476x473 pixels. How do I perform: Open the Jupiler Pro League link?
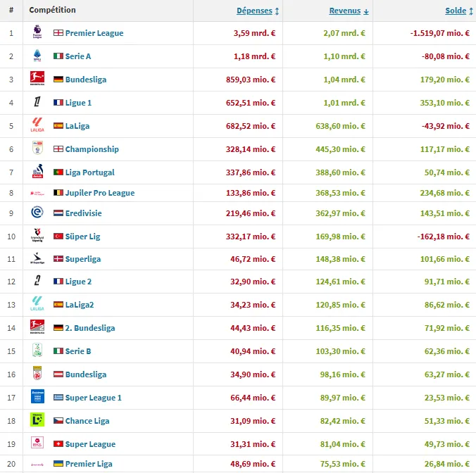pos(99,193)
